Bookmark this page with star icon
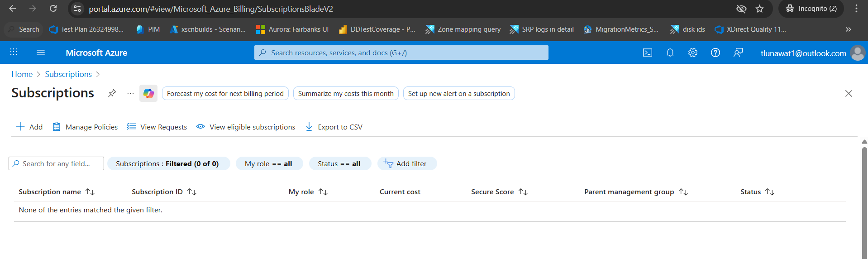This screenshot has width=868, height=259. point(760,9)
